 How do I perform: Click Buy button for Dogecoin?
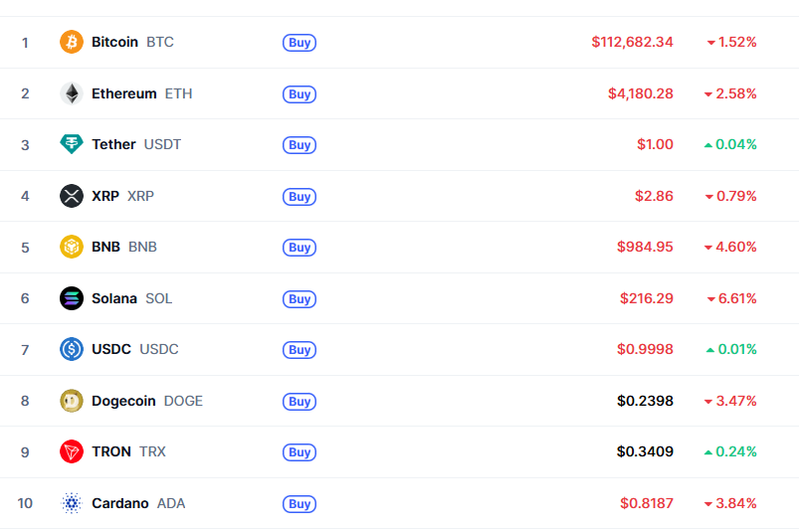tap(300, 401)
